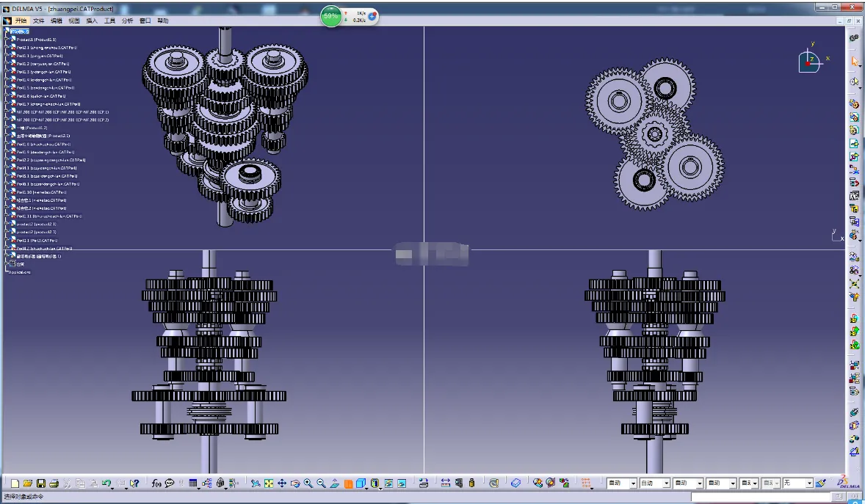Viewport: 865px width, 504px height.
Task: Zoom out with magnifier minus icon
Action: click(x=322, y=483)
